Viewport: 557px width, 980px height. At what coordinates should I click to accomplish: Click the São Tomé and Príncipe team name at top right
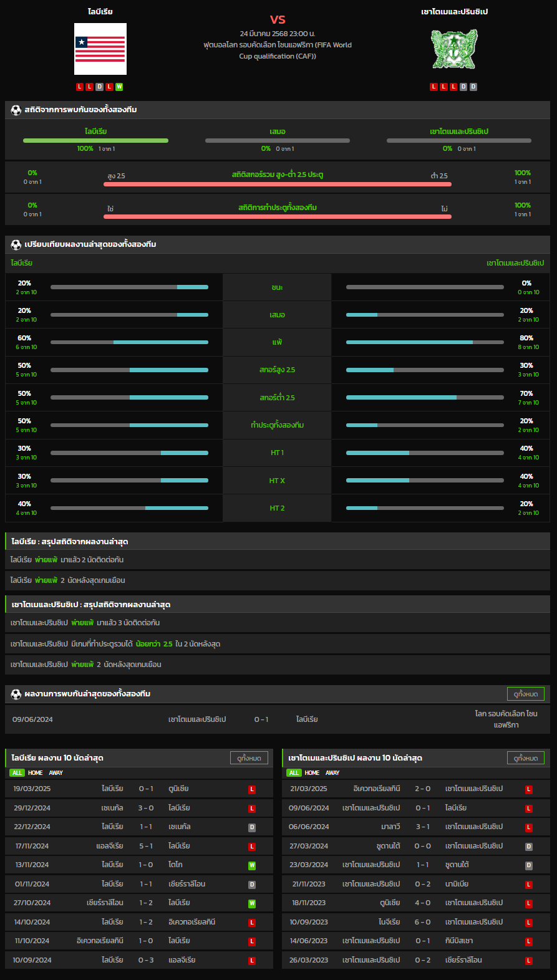454,12
